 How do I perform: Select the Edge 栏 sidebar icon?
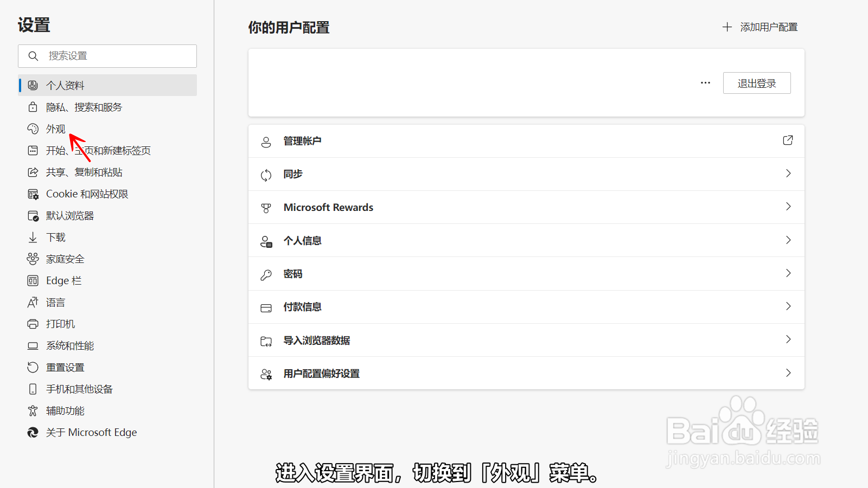tap(33, 280)
